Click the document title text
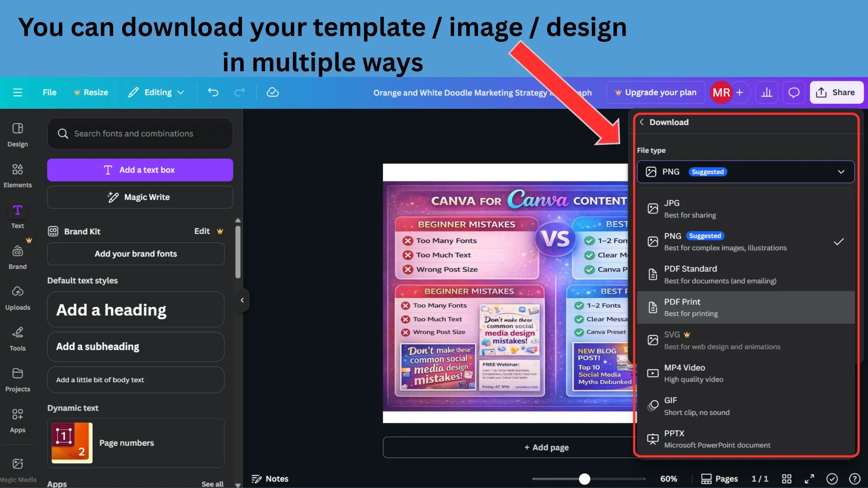The width and height of the screenshot is (868, 488). 482,93
